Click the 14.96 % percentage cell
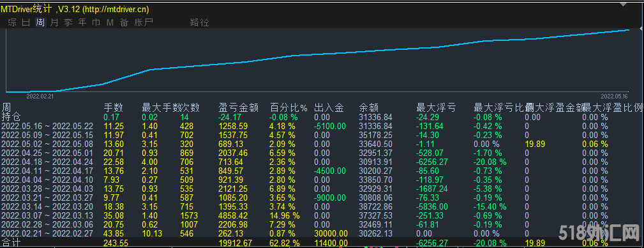 tap(285, 216)
